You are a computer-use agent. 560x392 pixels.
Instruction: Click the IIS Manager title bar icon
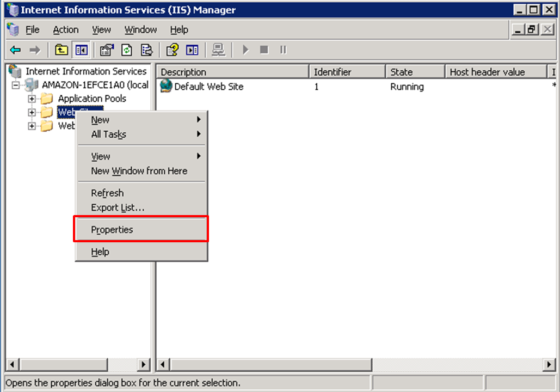pos(13,10)
